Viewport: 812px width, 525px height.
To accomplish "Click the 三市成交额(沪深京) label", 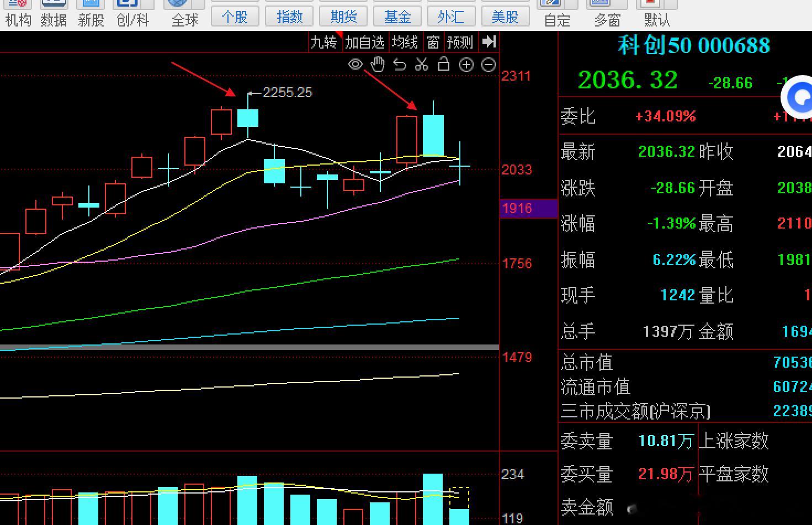I will coord(635,411).
